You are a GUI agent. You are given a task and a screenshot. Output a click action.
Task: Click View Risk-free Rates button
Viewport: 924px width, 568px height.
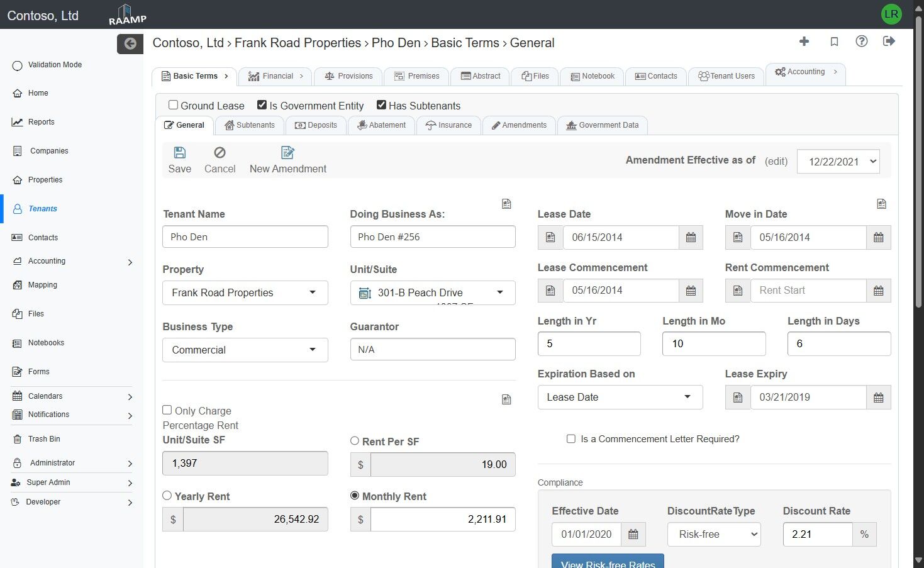pos(608,562)
